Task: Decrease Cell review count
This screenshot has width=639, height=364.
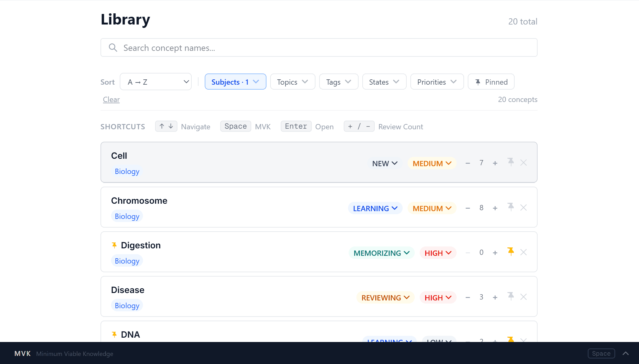Action: [x=468, y=163]
